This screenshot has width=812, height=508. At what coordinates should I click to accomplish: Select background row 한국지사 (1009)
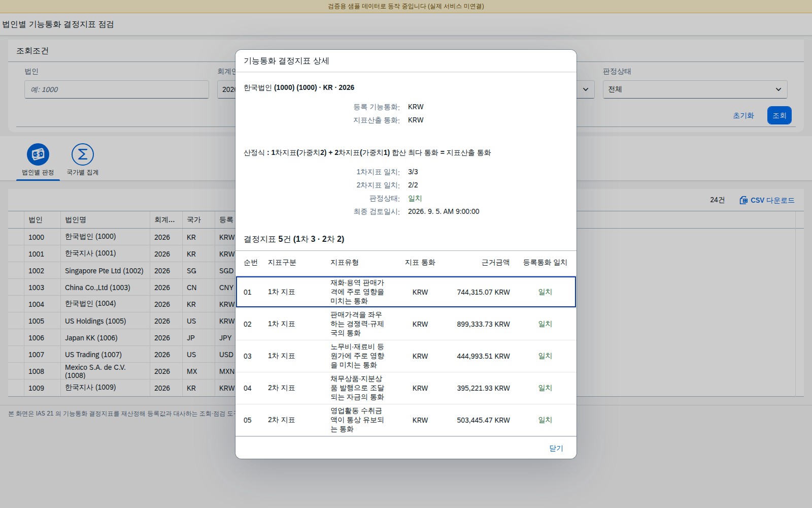[122, 388]
